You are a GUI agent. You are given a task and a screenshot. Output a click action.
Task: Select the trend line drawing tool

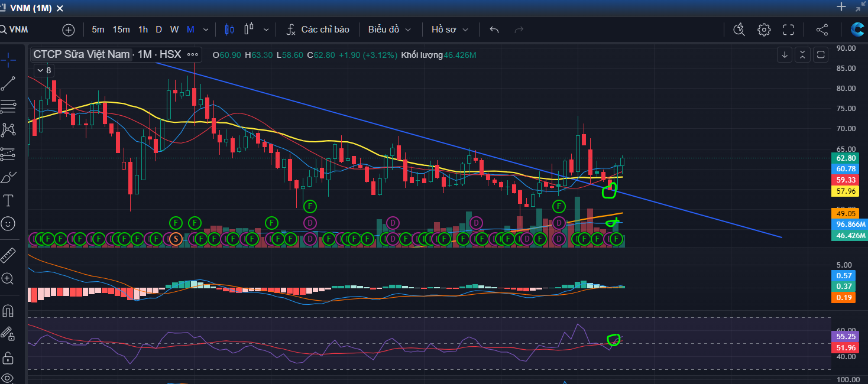click(x=8, y=83)
